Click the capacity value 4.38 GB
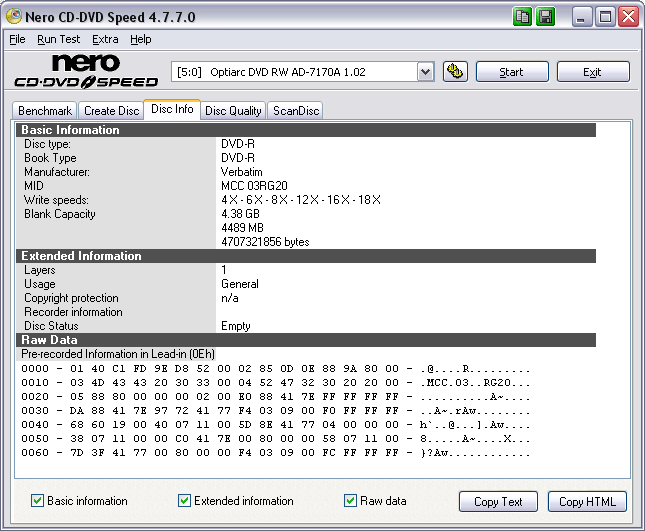 click(240, 214)
